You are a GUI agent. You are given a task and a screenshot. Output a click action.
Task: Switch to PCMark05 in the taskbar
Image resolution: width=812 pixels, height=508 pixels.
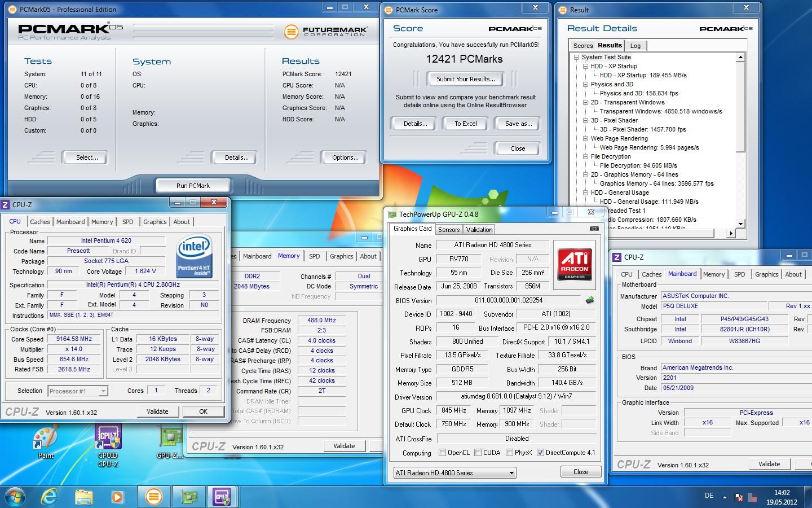tap(153, 497)
